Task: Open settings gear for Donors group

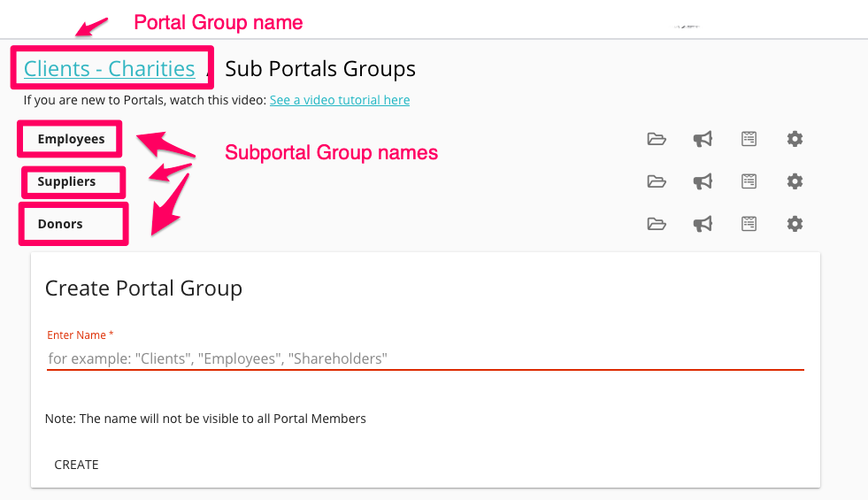Action: tap(795, 224)
